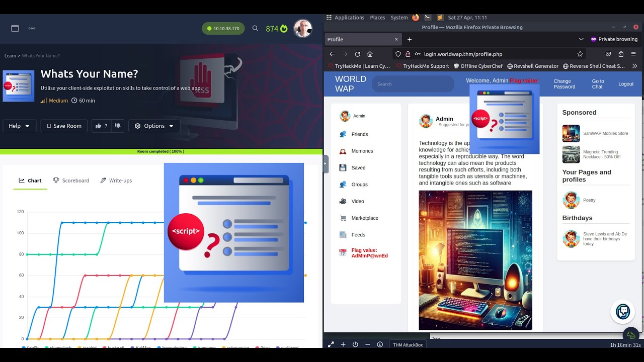The image size is (644, 362).
Task: Click the AttackBox info icon
Action: 380,344
